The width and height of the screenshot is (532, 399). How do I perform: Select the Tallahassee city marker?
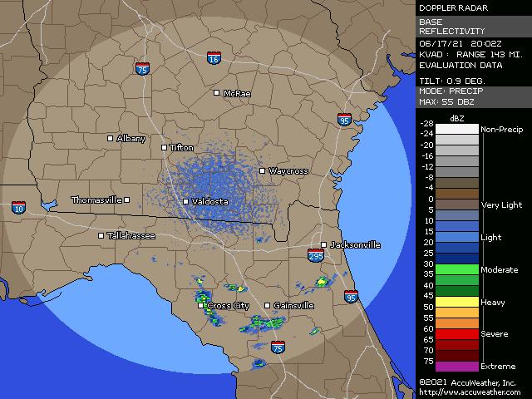click(x=101, y=236)
